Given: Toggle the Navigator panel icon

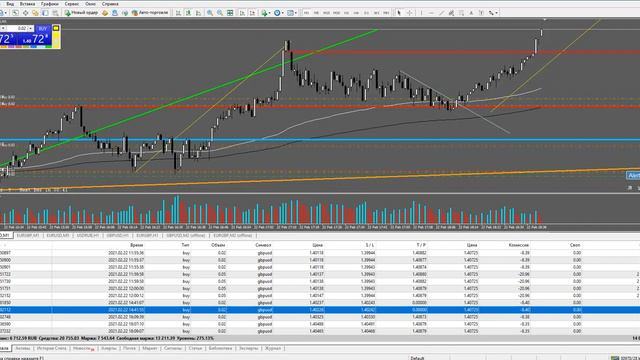Looking at the screenshot, I should click(35, 13).
